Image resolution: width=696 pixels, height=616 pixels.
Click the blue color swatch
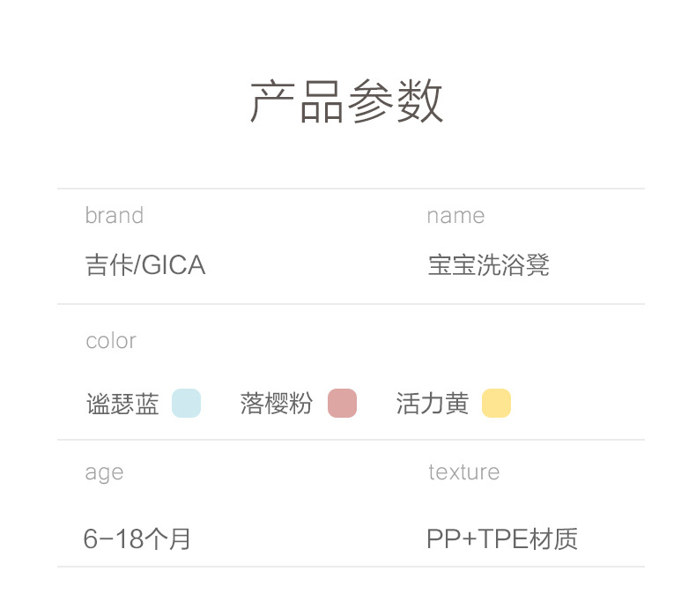pos(186,404)
